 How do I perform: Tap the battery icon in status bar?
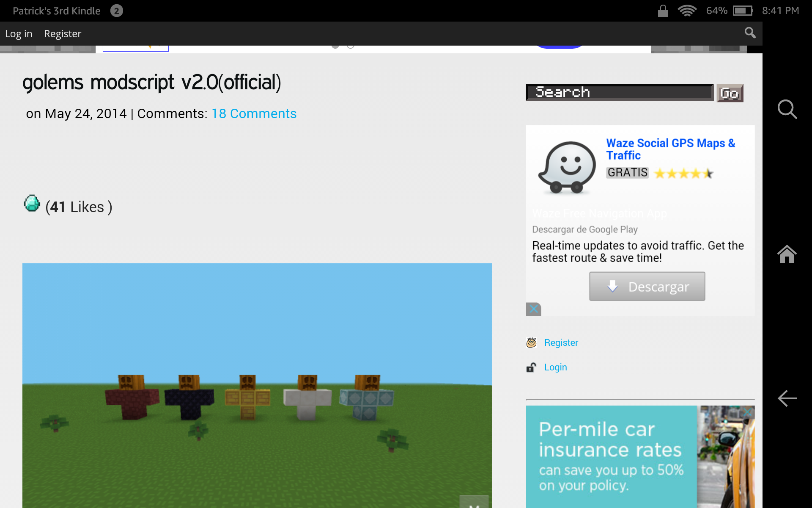point(743,11)
